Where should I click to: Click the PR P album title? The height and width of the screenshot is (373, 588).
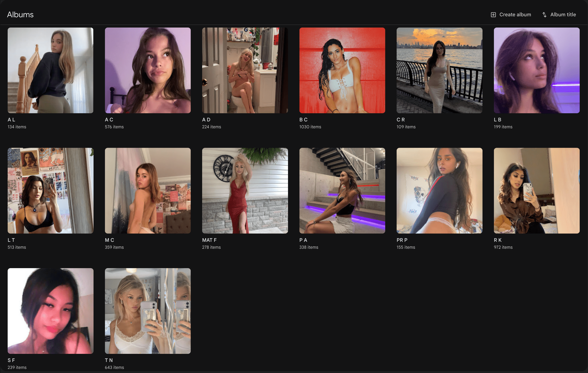point(402,240)
